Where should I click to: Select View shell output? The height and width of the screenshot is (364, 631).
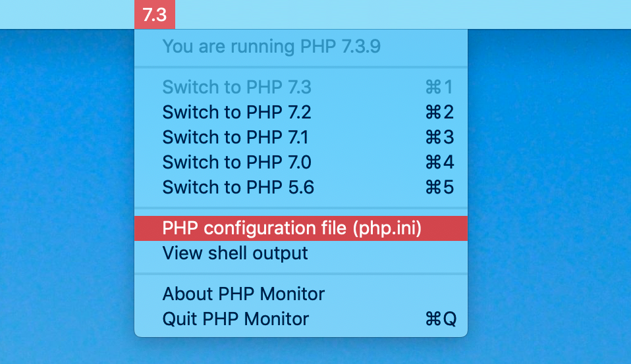[x=301, y=253]
